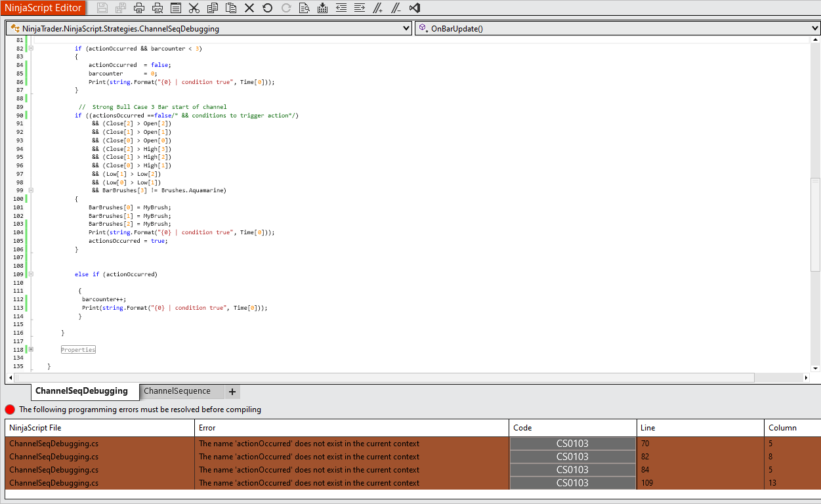821x504 pixels.
Task: Click the Paste clipboard icon
Action: tap(230, 8)
